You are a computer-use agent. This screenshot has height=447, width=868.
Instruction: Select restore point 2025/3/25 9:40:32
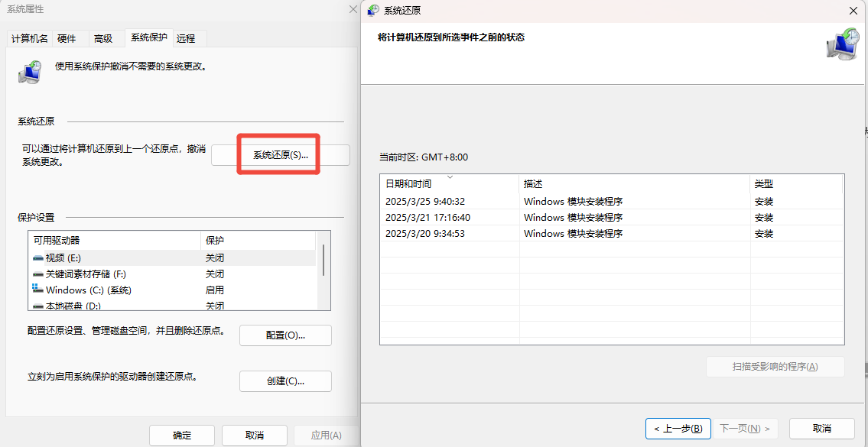pyautogui.click(x=612, y=202)
